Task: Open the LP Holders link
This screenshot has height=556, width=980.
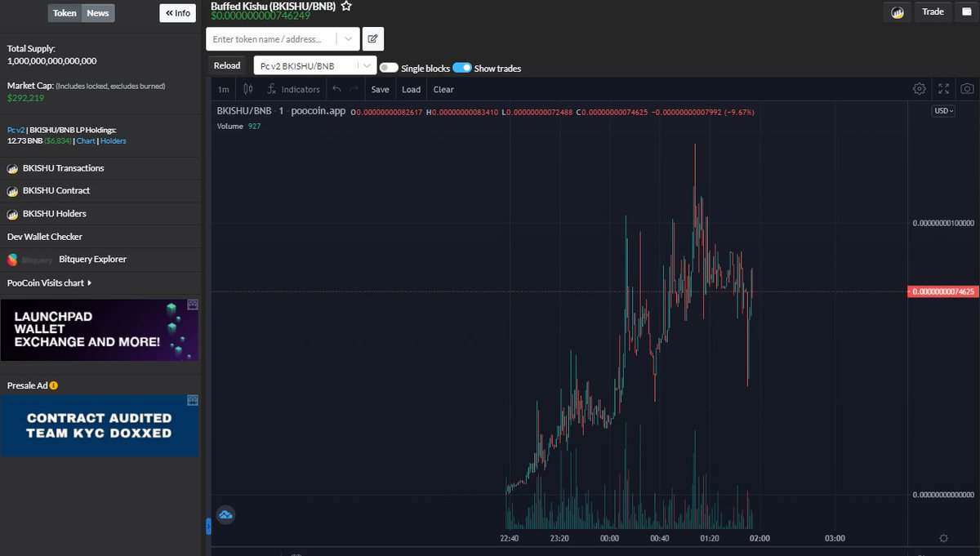Action: 114,141
